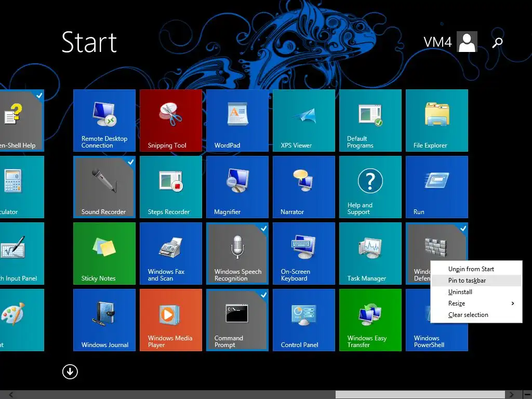Viewport: 532px width, 399px height.
Task: Expand the Resize submenu arrow
Action: [x=513, y=303]
